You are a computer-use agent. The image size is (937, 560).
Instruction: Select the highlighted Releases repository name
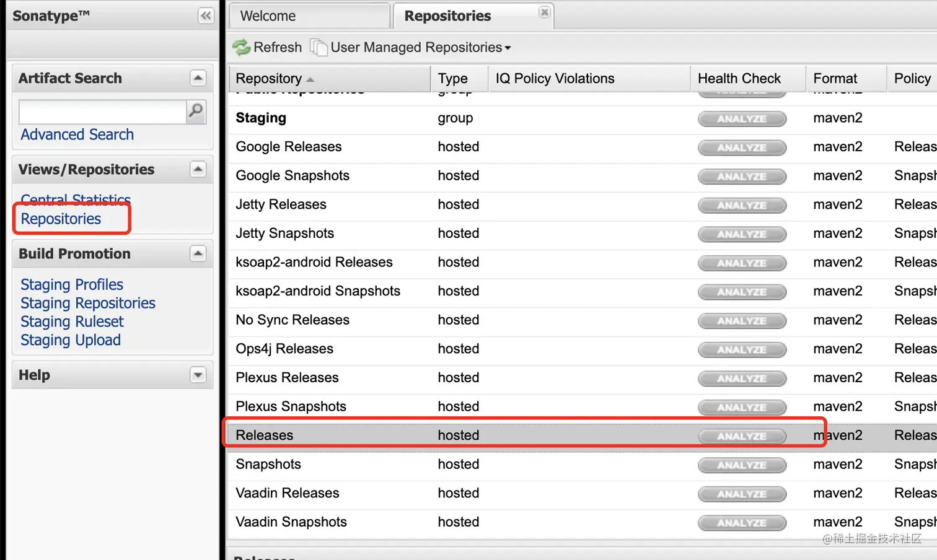point(265,435)
